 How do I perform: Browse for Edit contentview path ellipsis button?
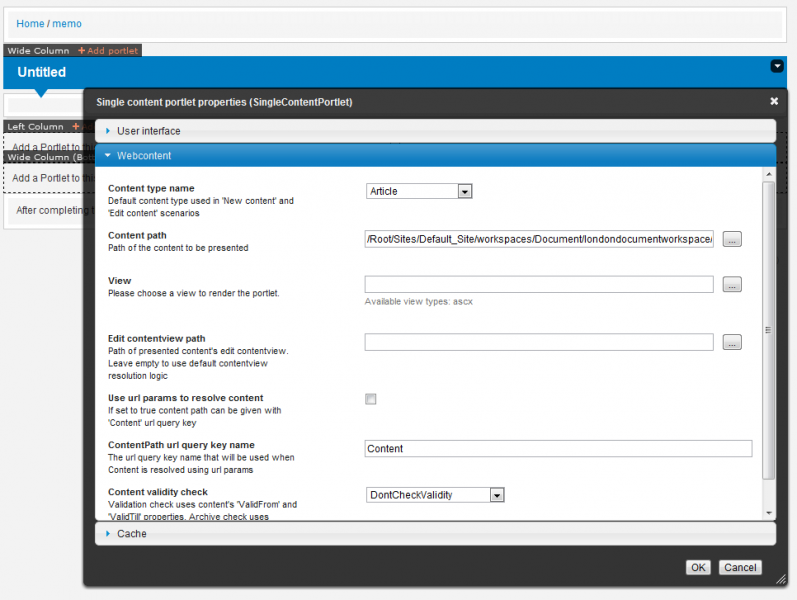pyautogui.click(x=732, y=342)
